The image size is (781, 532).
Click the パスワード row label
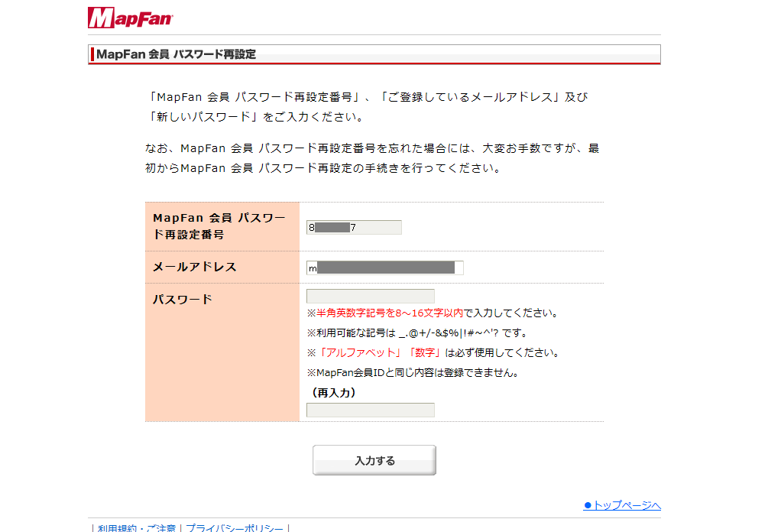(x=183, y=300)
